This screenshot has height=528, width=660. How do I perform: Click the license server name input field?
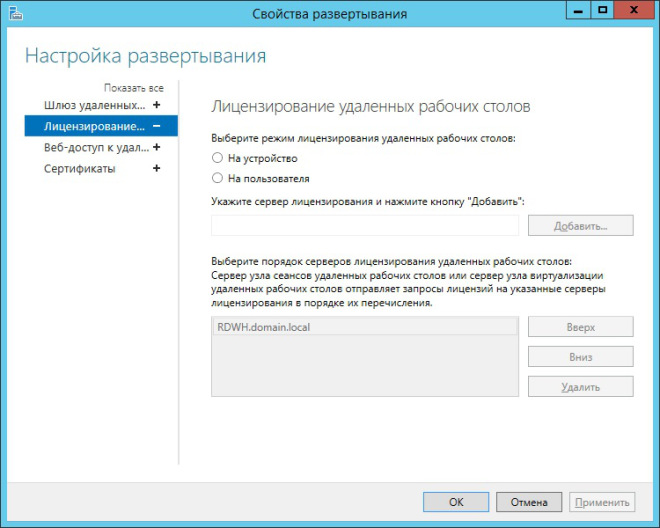tap(364, 226)
